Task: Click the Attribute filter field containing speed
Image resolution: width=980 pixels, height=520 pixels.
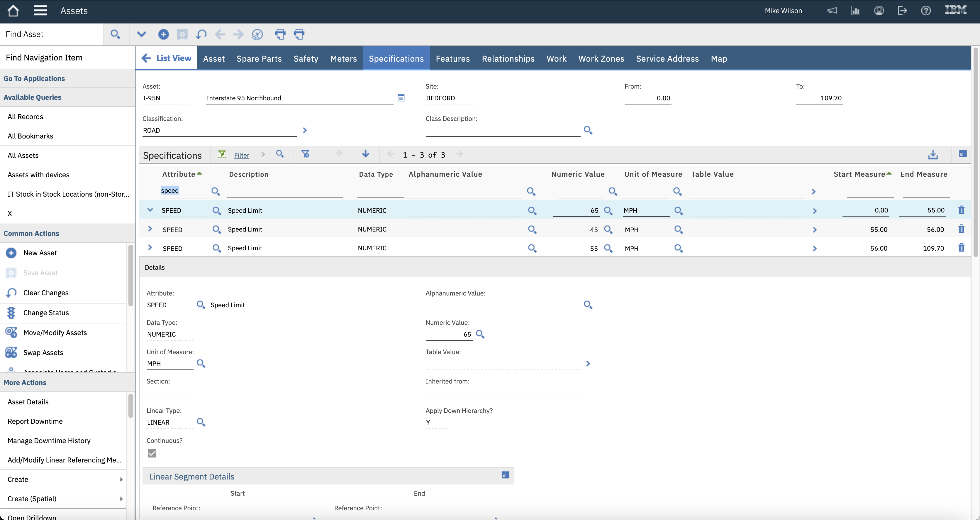Action: (x=183, y=190)
